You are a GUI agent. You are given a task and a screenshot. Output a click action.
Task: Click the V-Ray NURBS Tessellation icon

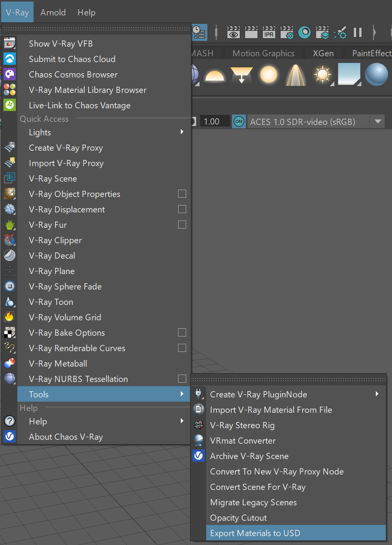pyautogui.click(x=10, y=378)
